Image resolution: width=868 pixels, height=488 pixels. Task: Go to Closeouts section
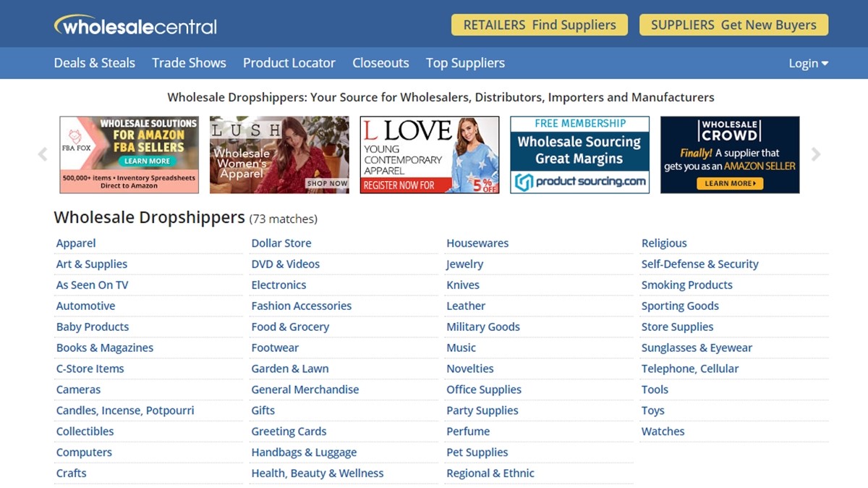point(380,63)
